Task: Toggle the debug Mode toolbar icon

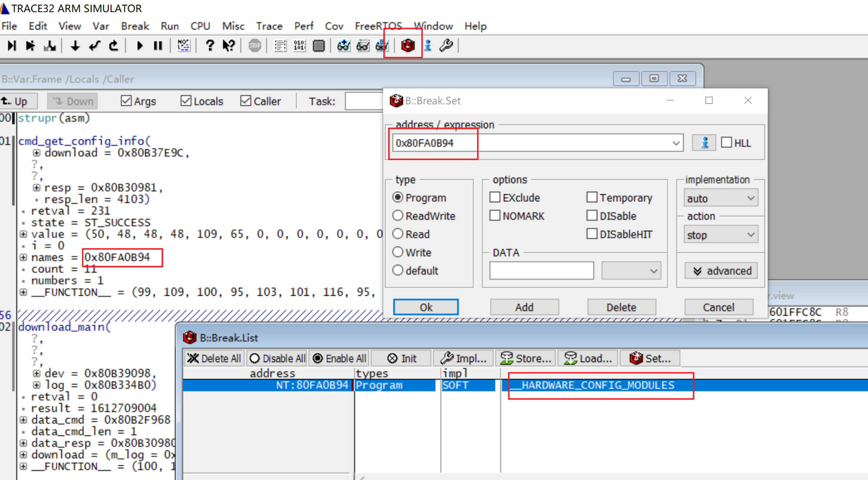Action: click(184, 46)
